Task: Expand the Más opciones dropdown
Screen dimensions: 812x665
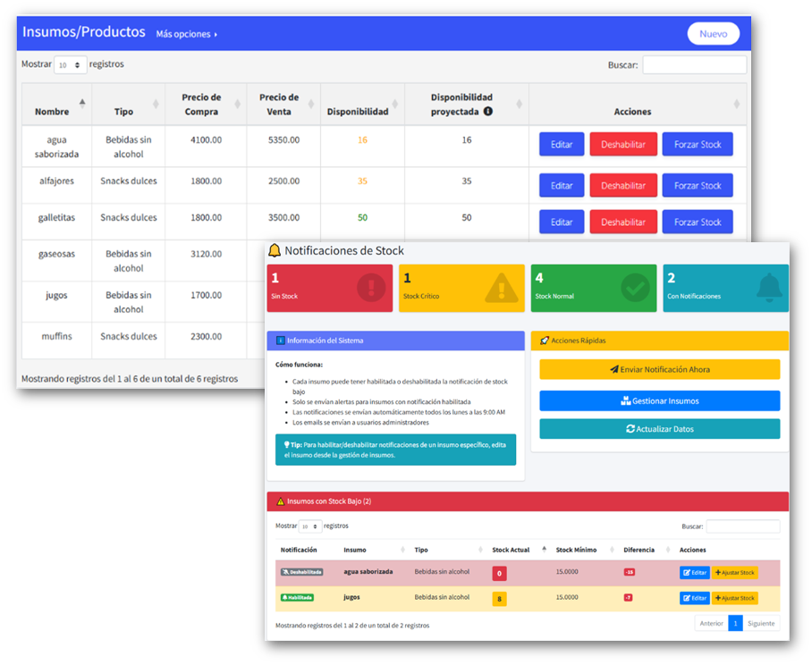Action: [186, 34]
